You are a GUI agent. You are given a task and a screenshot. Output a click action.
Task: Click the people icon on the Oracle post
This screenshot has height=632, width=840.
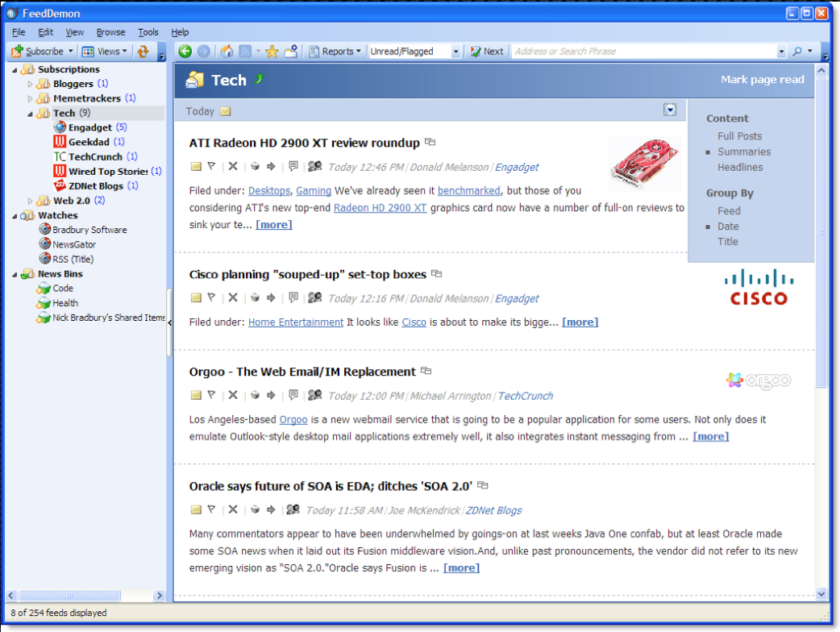pyautogui.click(x=293, y=509)
